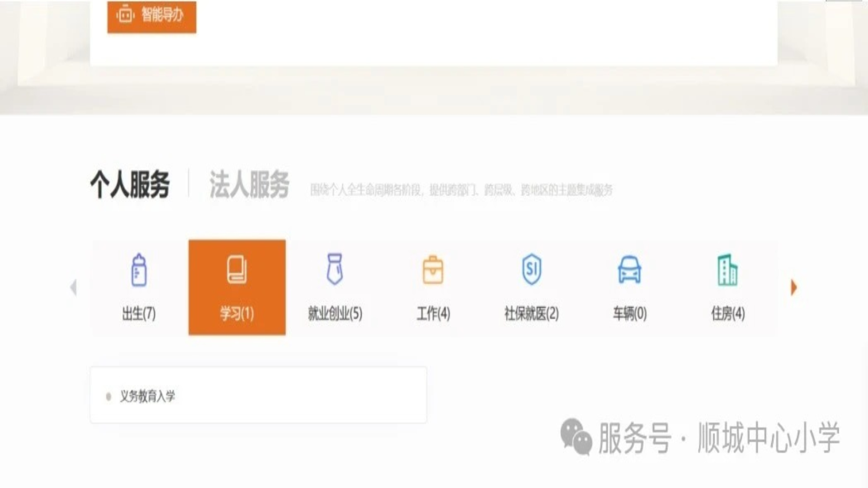Click the briefcase icon for 工作

click(x=433, y=270)
